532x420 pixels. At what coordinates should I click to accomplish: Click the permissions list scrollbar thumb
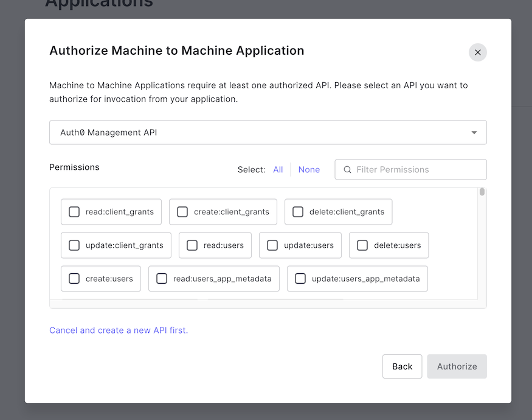coord(482,192)
